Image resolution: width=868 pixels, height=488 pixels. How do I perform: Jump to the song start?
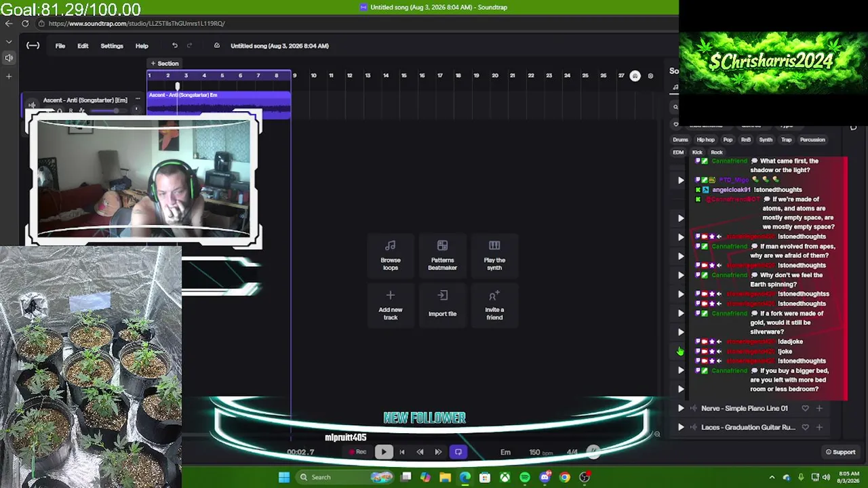point(402,452)
